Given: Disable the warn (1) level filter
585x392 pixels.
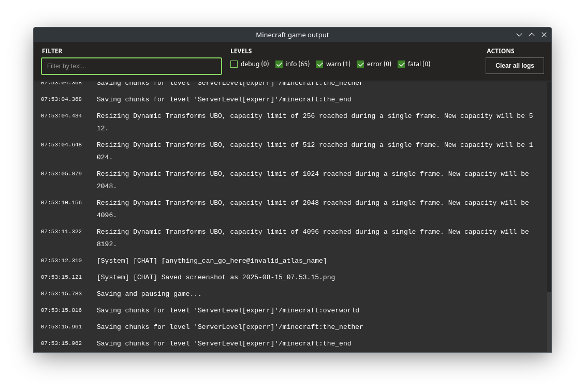Looking at the screenshot, I should click(319, 64).
